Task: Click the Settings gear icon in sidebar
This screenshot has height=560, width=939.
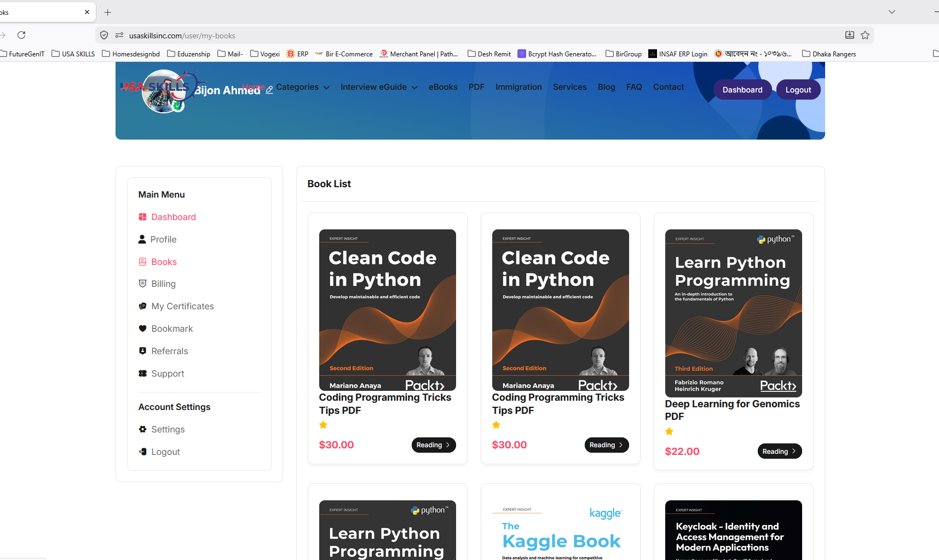Action: point(142,429)
